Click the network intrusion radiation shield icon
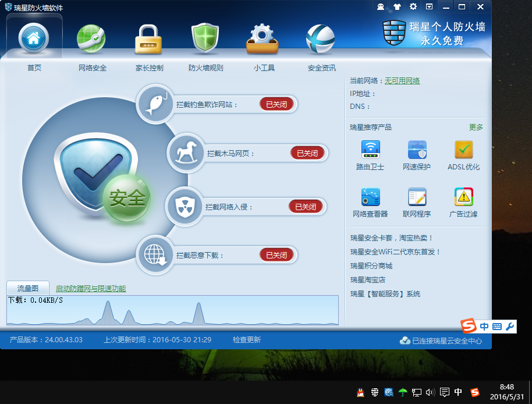 tap(185, 207)
